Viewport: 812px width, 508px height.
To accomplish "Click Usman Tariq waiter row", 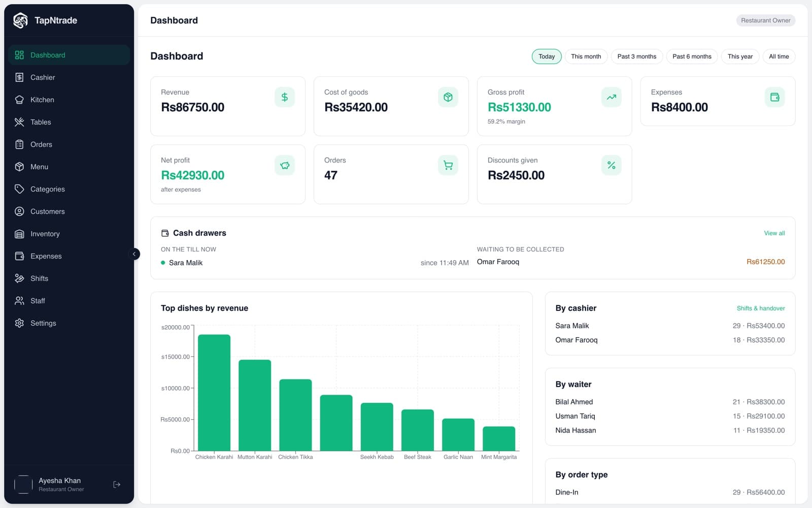I will (x=670, y=416).
